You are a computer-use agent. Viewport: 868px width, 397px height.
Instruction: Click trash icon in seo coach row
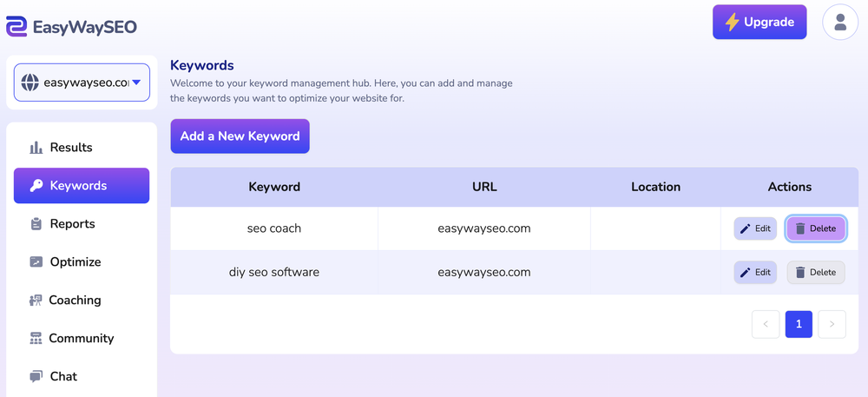click(800, 228)
